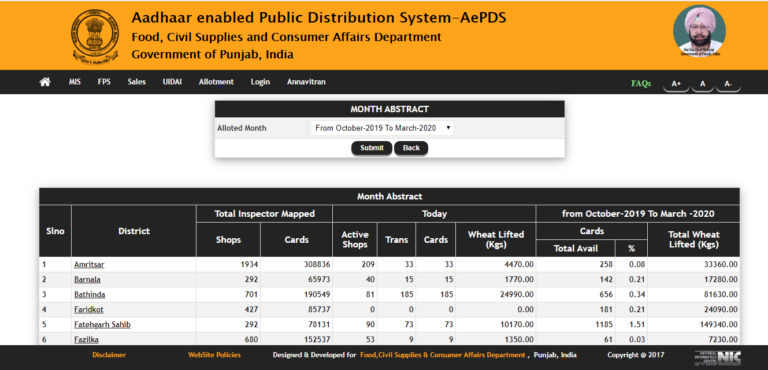Open the Sales menu item
768x370 pixels.
coord(137,82)
